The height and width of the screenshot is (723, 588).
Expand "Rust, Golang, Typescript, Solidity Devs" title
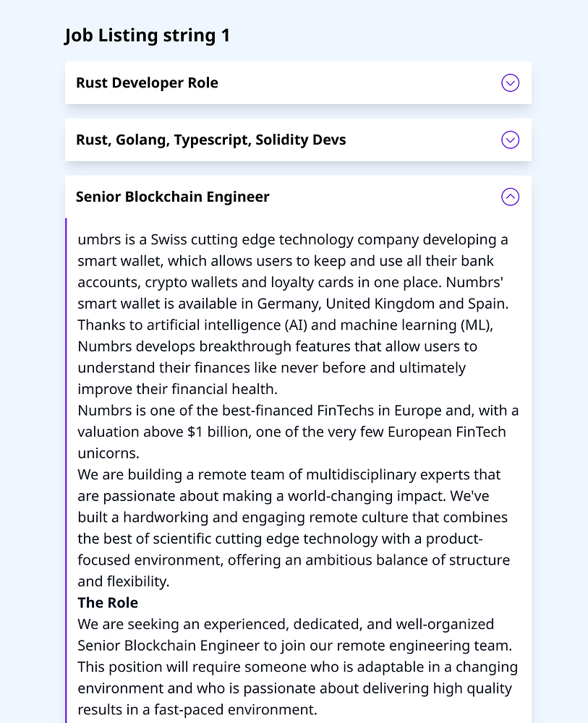pos(210,140)
